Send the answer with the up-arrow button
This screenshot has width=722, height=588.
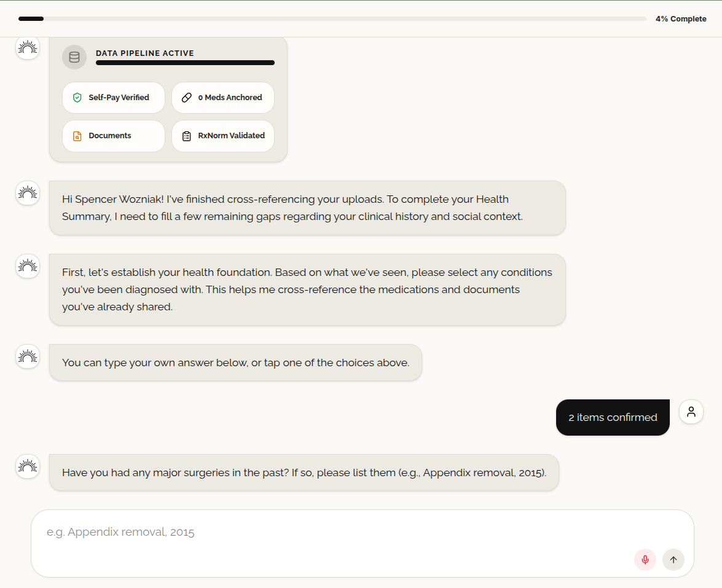[x=673, y=560]
